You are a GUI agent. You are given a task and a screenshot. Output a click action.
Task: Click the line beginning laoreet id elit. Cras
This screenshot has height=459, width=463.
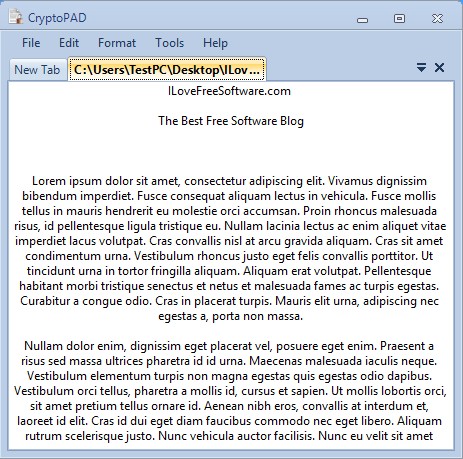click(229, 421)
